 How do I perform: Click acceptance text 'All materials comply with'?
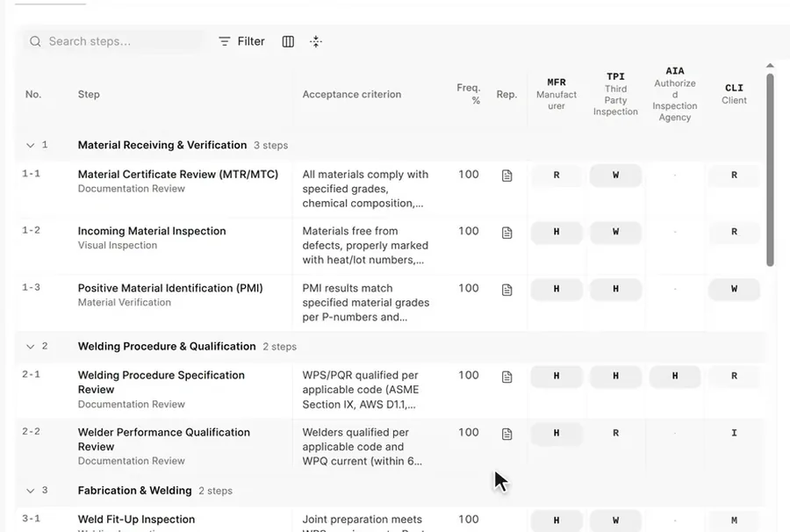(365, 175)
